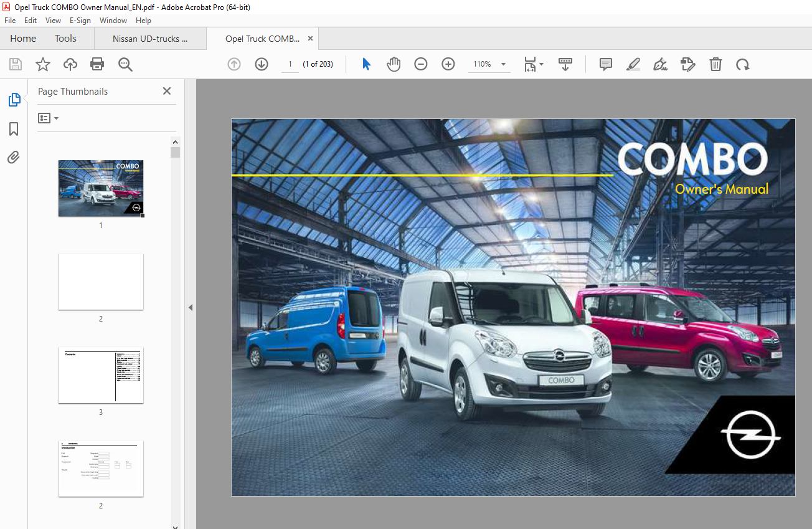Open the Bookmarks sidebar icon
812x529 pixels.
(14, 129)
